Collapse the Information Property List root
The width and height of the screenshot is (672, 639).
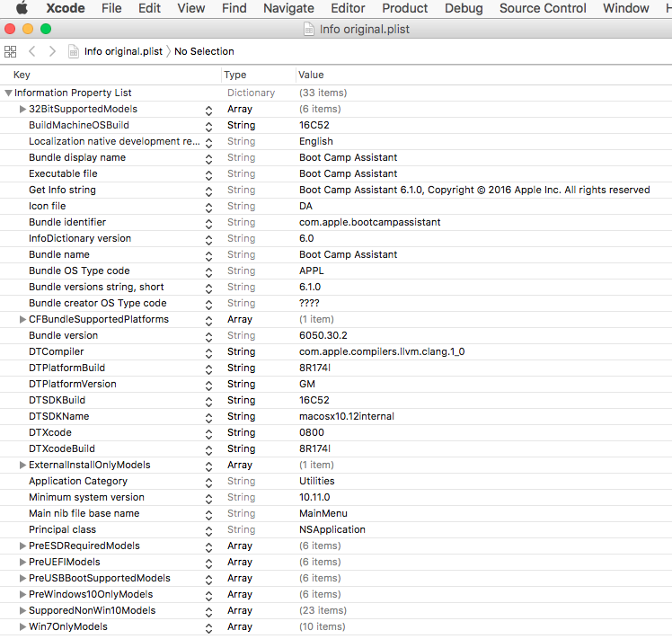pyautogui.click(x=8, y=93)
